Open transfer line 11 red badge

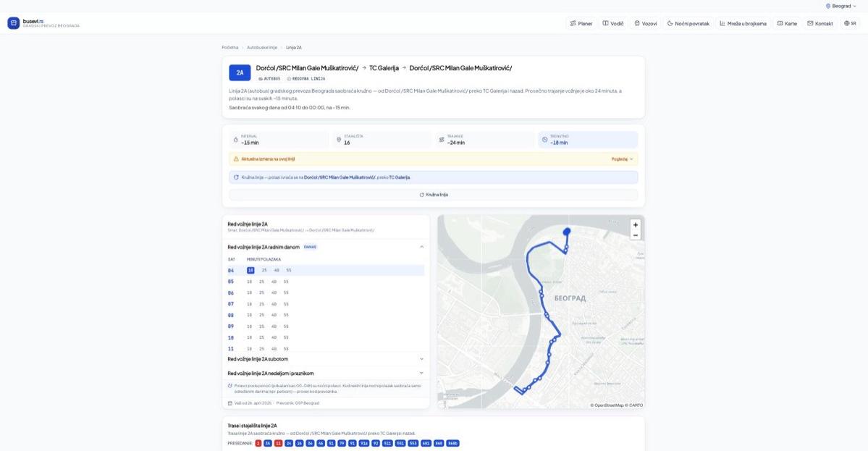[278, 443]
